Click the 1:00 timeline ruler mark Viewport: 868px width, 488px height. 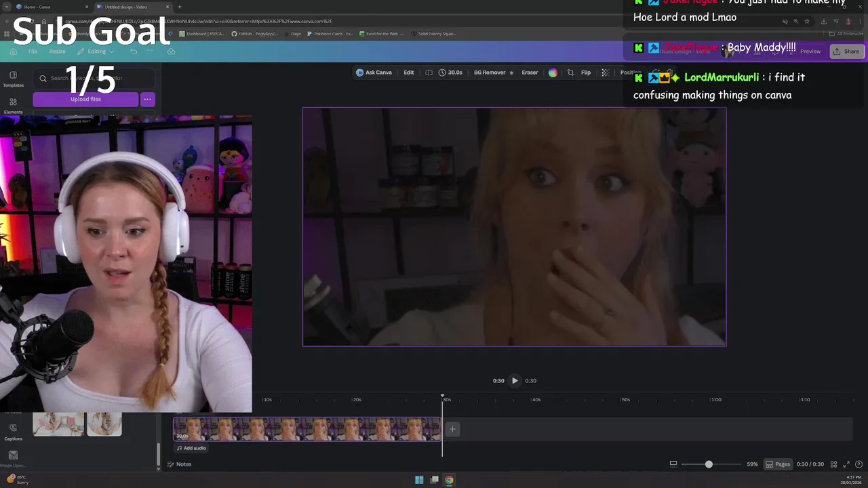pos(716,400)
